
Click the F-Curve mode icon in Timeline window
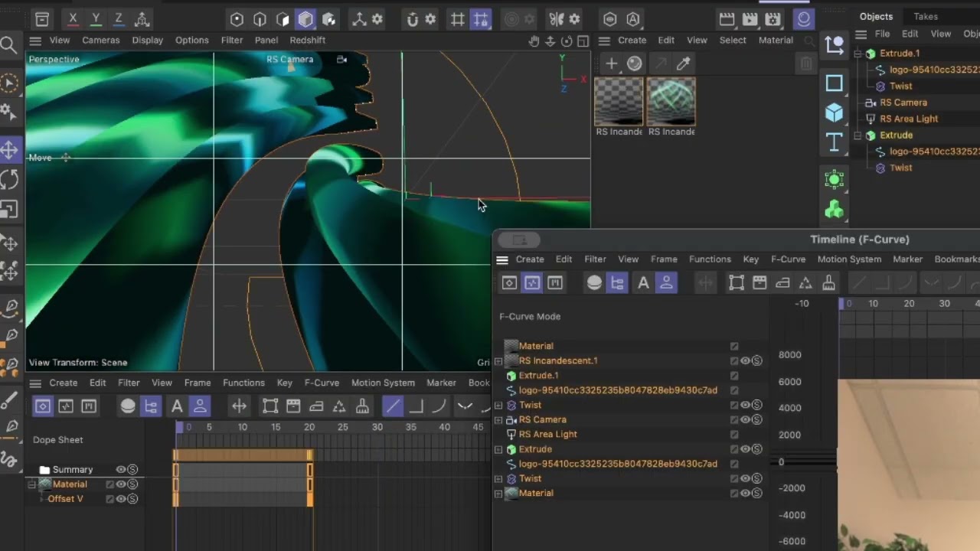tap(532, 283)
